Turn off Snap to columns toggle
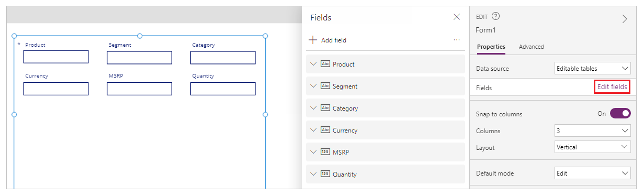The width and height of the screenshot is (644, 196). click(x=620, y=113)
